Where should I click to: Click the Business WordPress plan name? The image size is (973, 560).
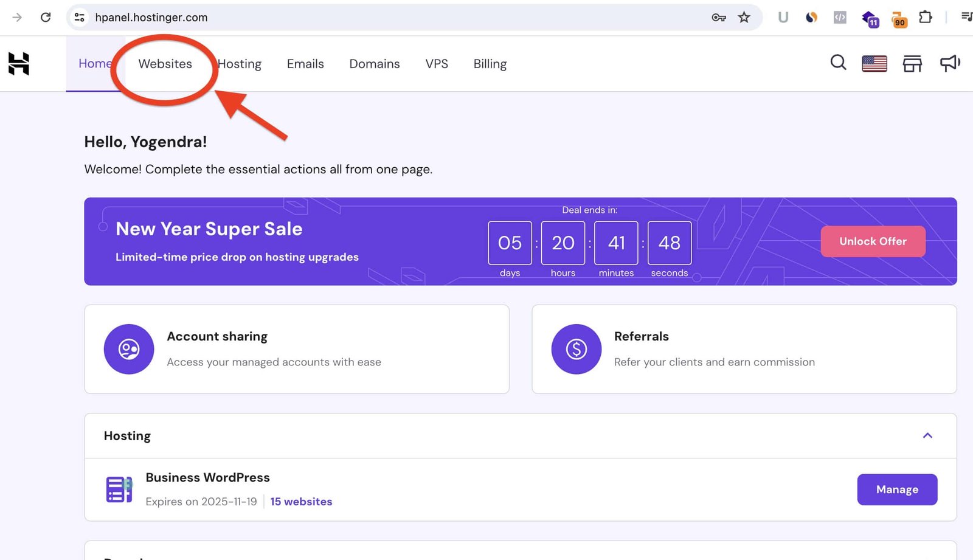(207, 477)
